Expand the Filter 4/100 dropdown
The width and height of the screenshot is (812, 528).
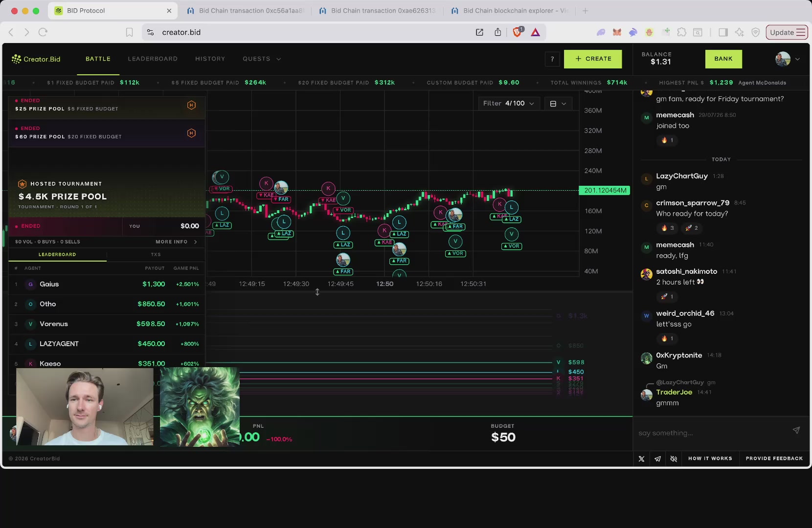tap(509, 103)
